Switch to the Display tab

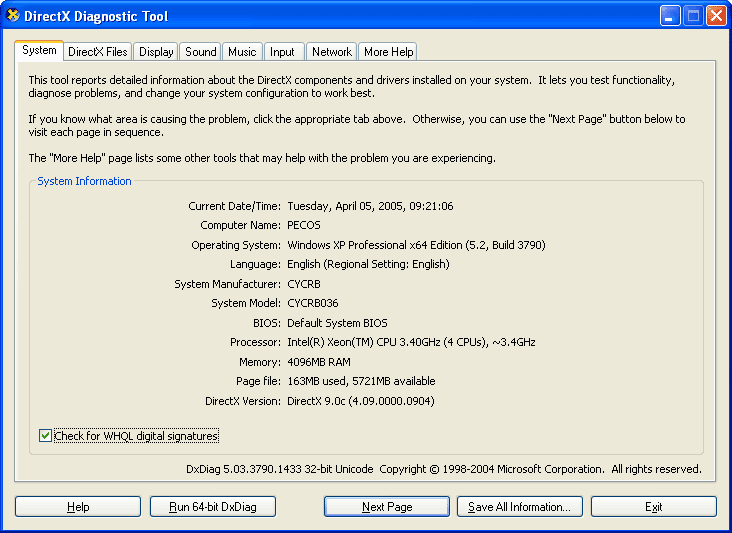point(156,52)
